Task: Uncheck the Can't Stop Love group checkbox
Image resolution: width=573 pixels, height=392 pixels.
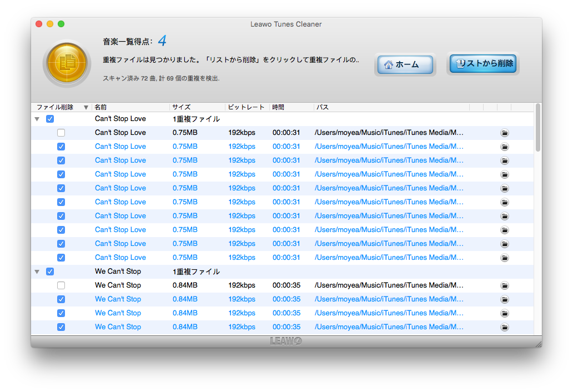Action: (x=50, y=119)
